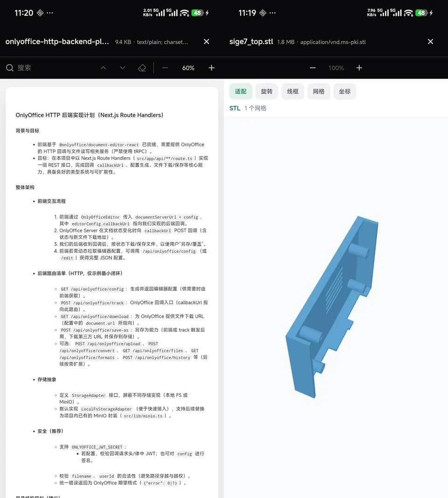Screen dimensions: 448x498
Task: Click the ONLYOFFICE_JWT_SECRET code text
Action: pos(97,447)
